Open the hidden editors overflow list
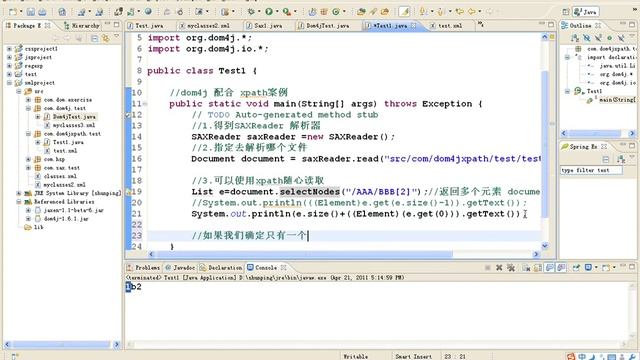This screenshot has height=360, width=640. coord(480,24)
